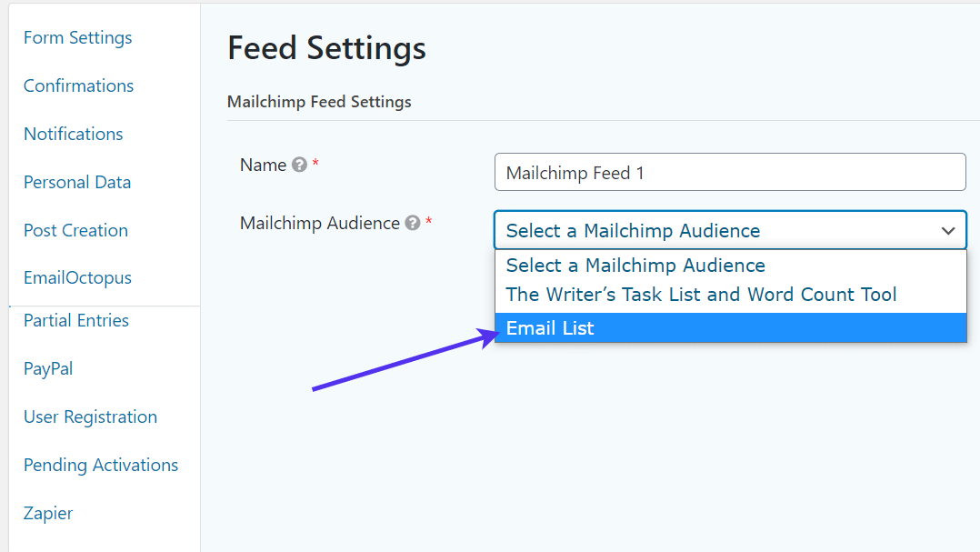Select the placeholder option Select a Mailchimp Audience
The width and height of the screenshot is (980, 552).
click(x=636, y=266)
